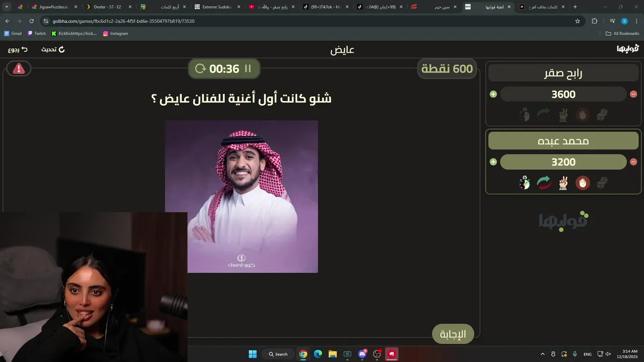Screen dimensions: 644x362
Task: Use محمد عبده's stopwatch helper
Action: 525,183
